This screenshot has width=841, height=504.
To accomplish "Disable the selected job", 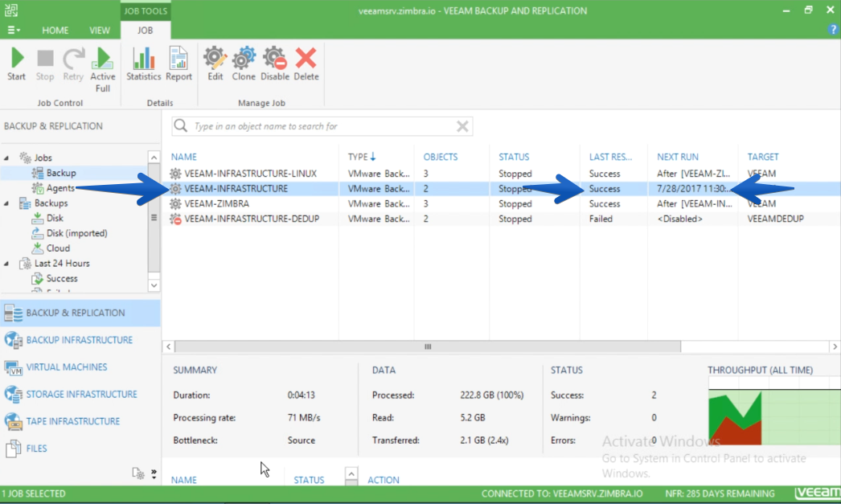I will (275, 64).
